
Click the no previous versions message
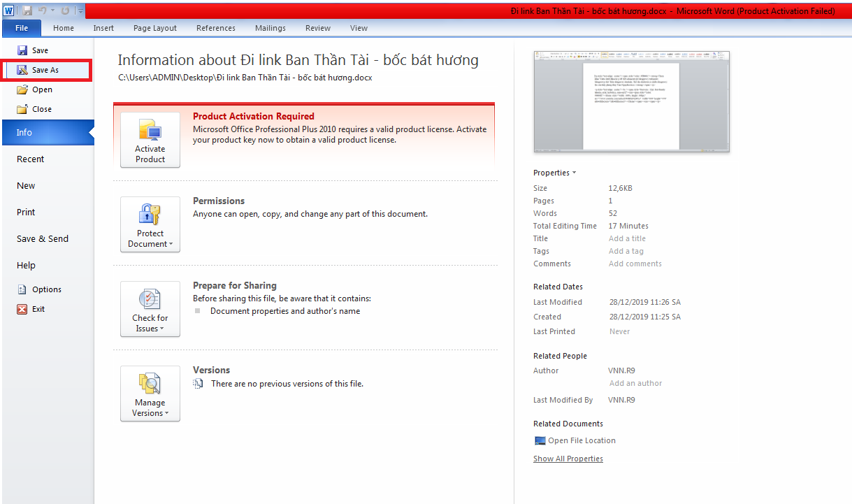coord(287,384)
